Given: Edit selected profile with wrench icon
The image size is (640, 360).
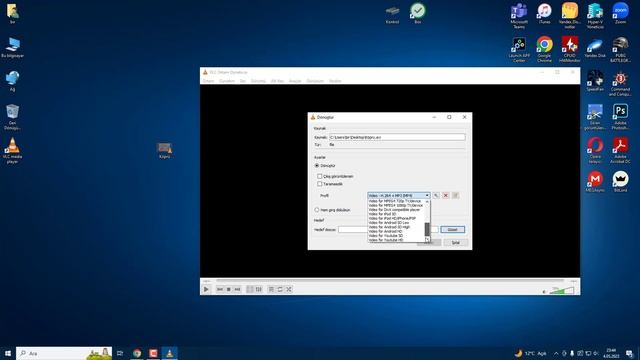Looking at the screenshot, I should tap(436, 196).
